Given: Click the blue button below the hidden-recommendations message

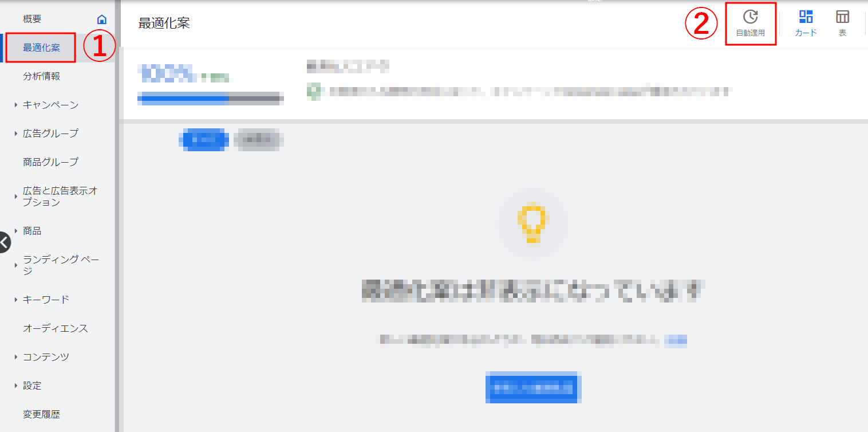Looking at the screenshot, I should tap(533, 388).
